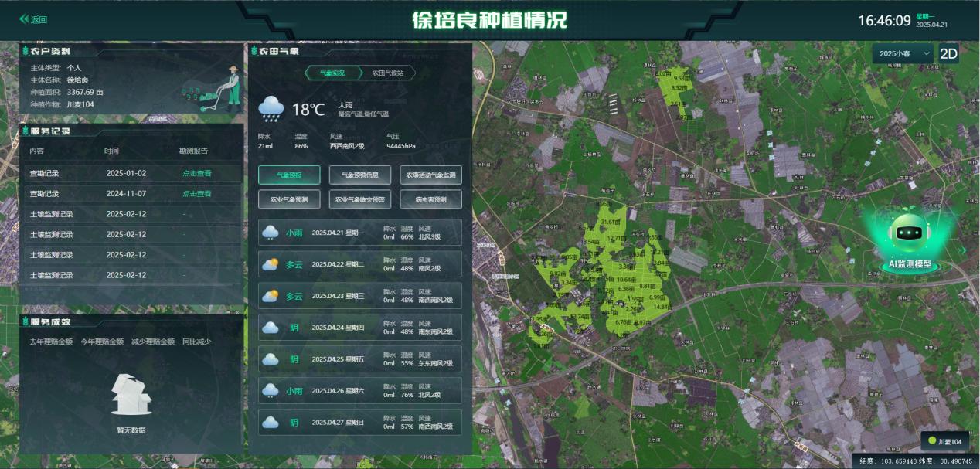
Task: Go back using the 返回 button
Action: (34, 19)
